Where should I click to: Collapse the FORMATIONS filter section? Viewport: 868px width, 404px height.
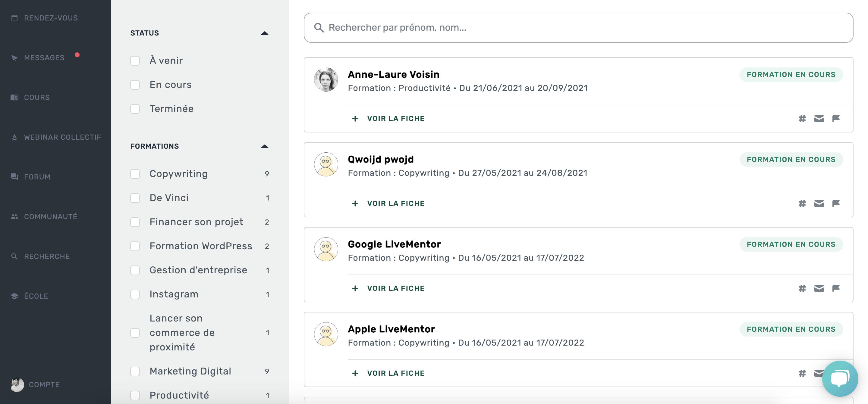(265, 146)
